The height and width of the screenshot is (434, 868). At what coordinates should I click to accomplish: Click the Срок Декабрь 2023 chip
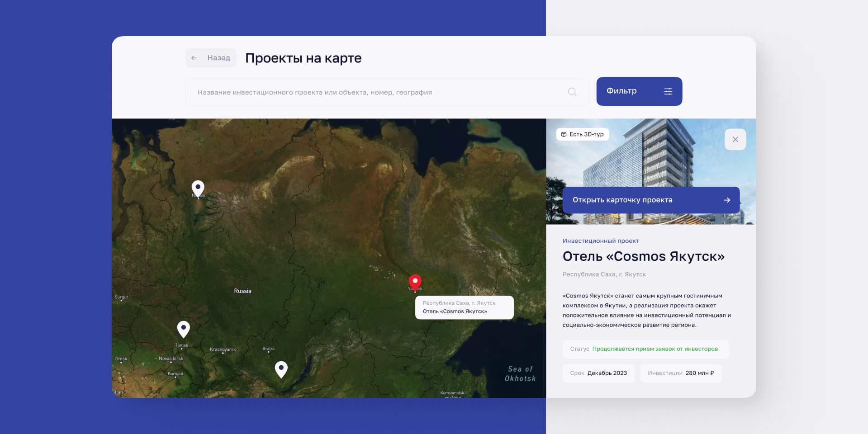(598, 373)
